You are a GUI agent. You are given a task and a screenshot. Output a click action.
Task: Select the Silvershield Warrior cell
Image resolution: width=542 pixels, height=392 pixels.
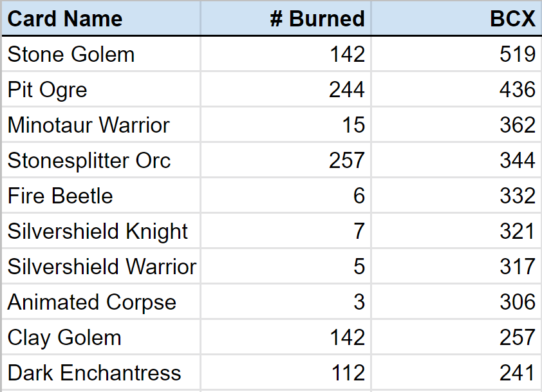click(x=102, y=266)
